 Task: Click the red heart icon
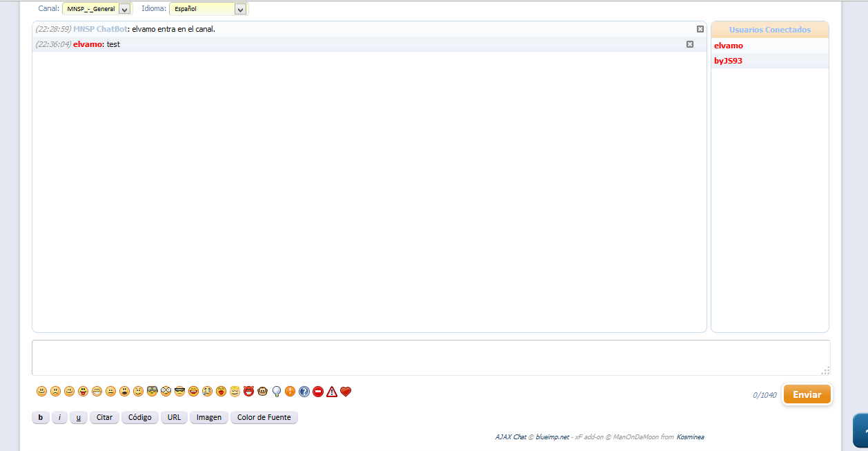pyautogui.click(x=345, y=391)
